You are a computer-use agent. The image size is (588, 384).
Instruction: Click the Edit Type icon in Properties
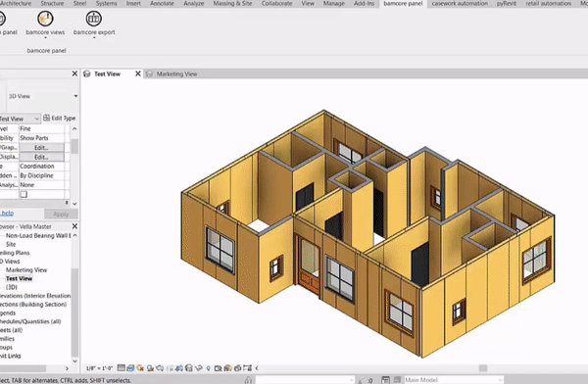46,118
